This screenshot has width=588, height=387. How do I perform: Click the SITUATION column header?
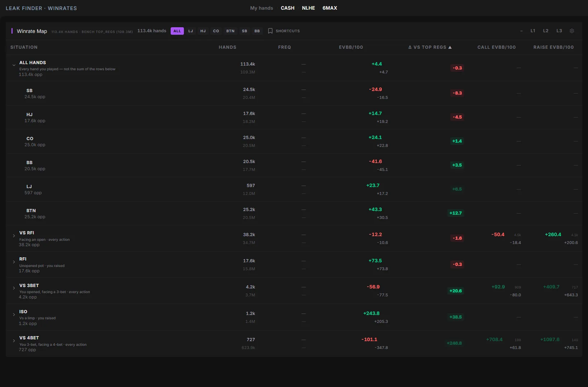click(x=24, y=47)
